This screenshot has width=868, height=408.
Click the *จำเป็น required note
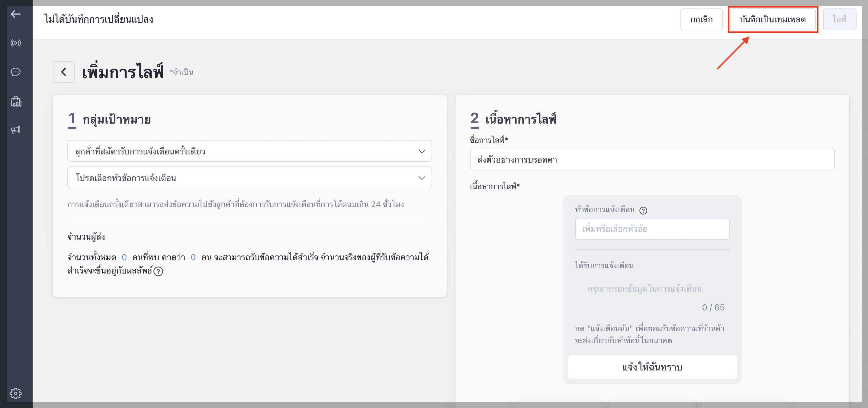tap(181, 72)
